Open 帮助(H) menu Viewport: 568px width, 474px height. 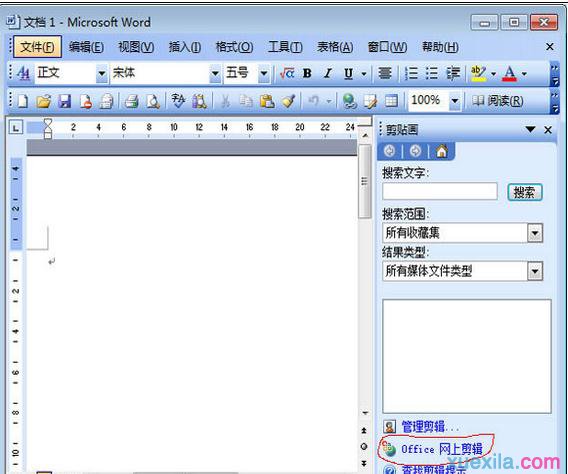[440, 47]
